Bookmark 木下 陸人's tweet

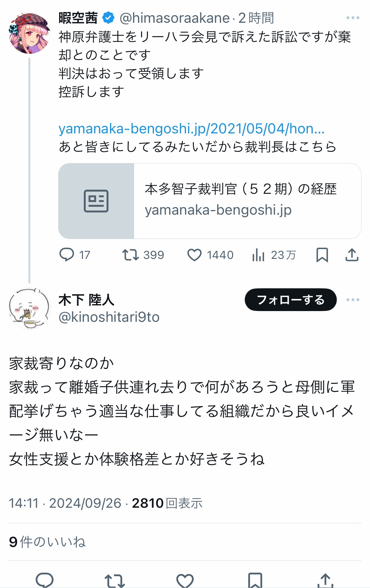point(255,580)
